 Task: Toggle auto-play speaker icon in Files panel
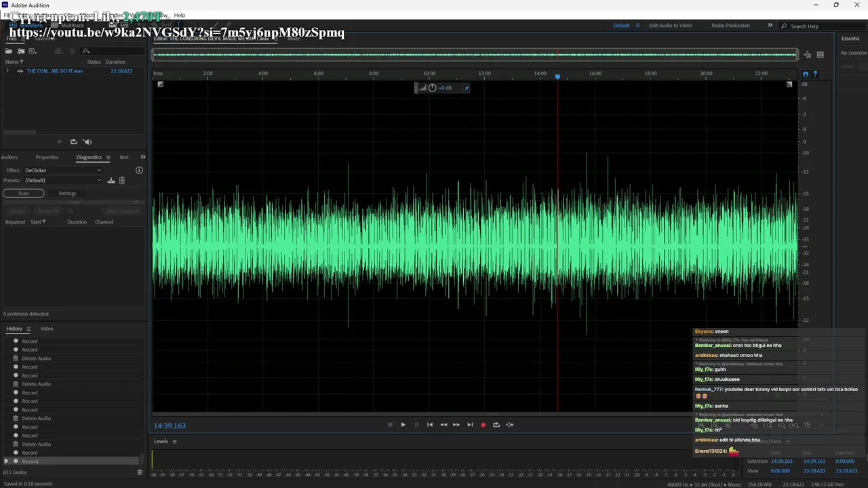(x=87, y=142)
